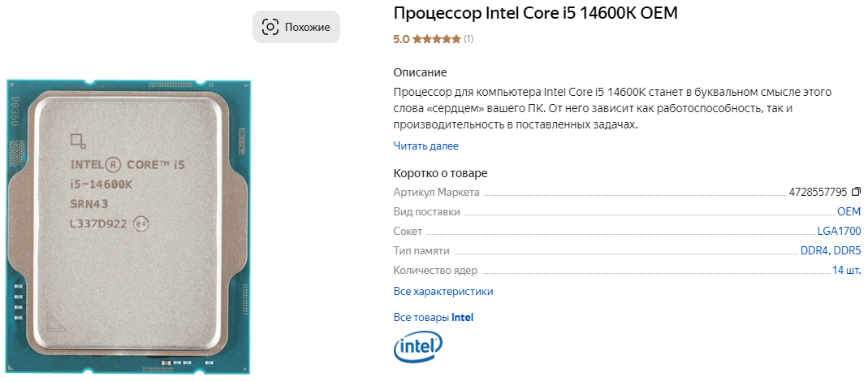Expand description with "Читать далее"
The height and width of the screenshot is (382, 868).
pyautogui.click(x=425, y=146)
